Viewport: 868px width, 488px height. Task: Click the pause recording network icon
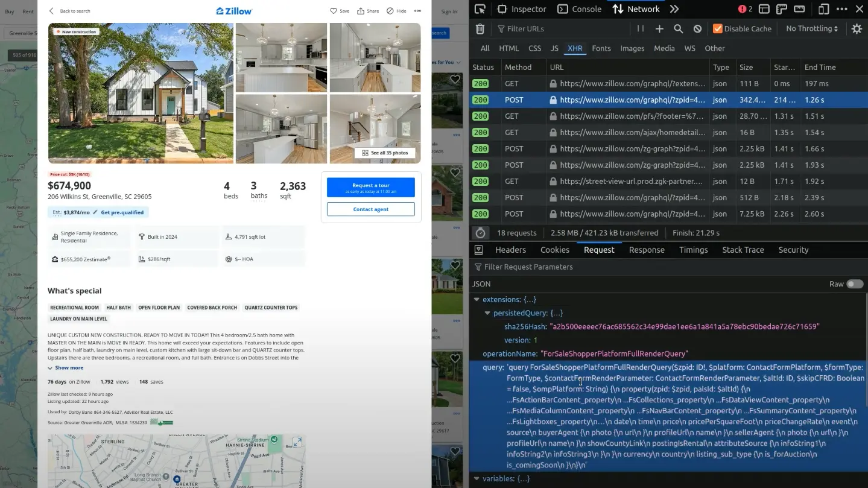(640, 29)
